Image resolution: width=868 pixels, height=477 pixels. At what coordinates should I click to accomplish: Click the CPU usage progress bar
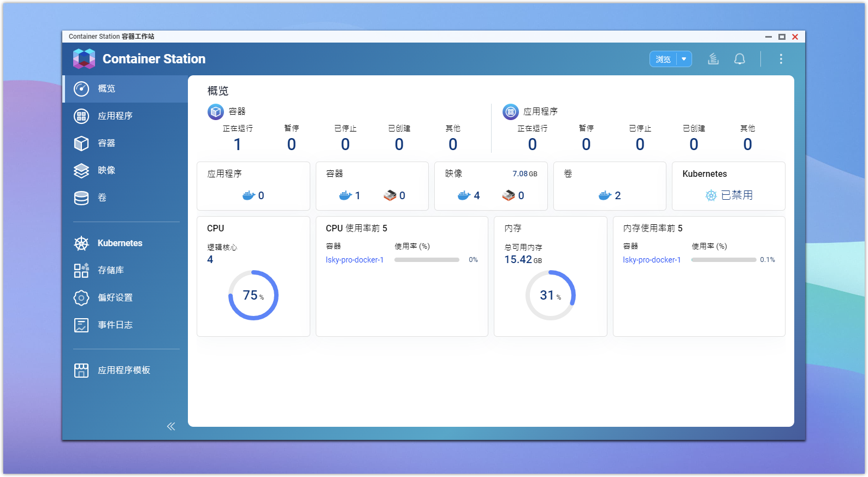click(427, 260)
